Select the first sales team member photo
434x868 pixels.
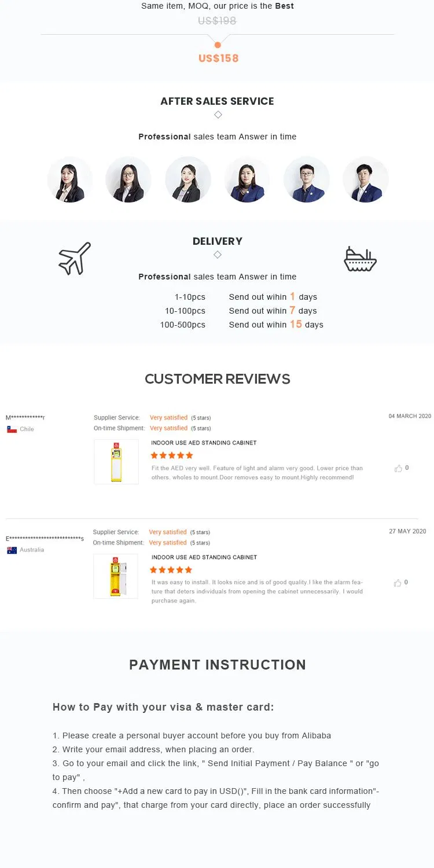click(70, 179)
